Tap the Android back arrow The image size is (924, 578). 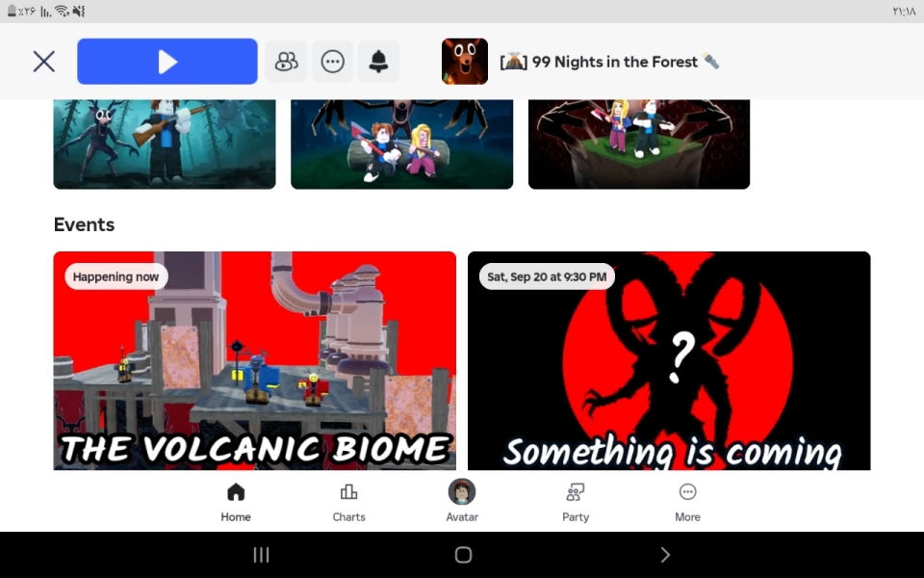pyautogui.click(x=665, y=555)
